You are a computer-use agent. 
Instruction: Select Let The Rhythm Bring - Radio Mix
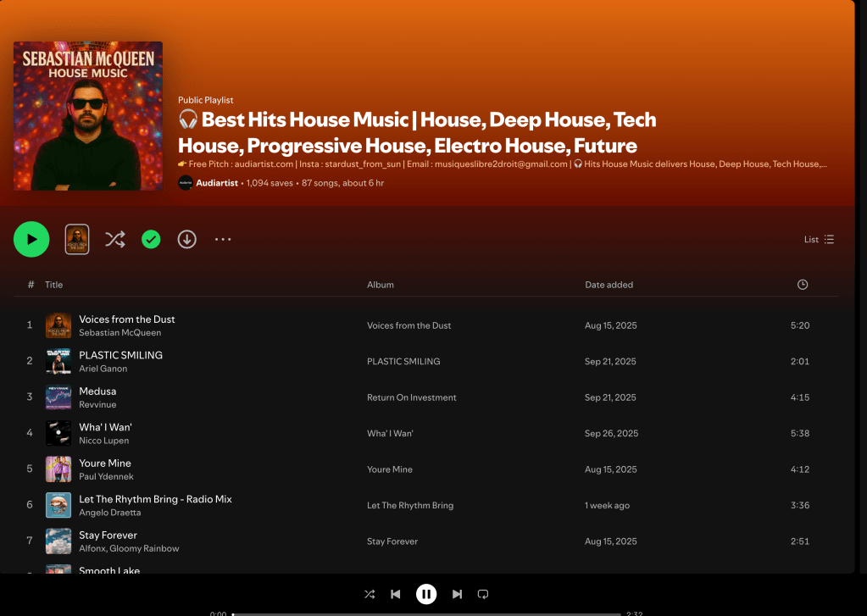coord(155,499)
